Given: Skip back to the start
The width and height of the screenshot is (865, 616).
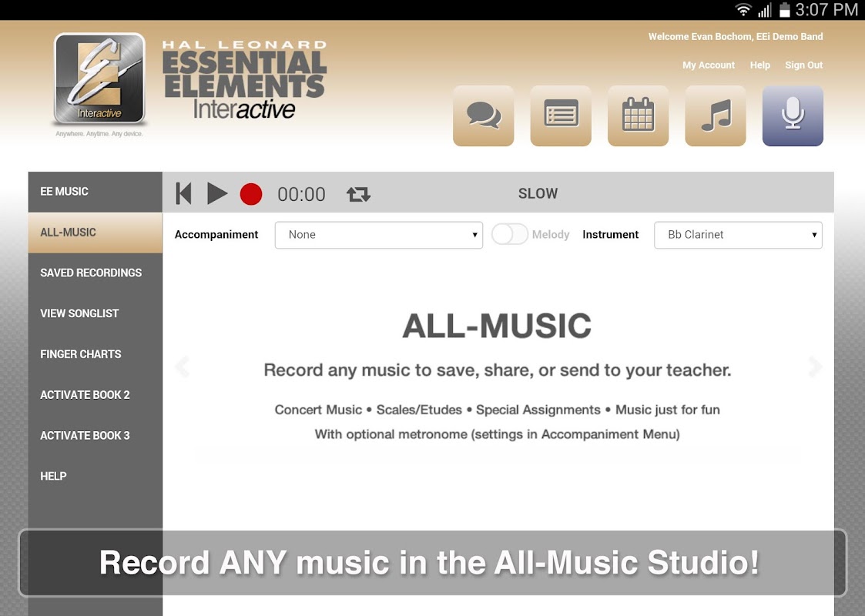Looking at the screenshot, I should [x=183, y=193].
